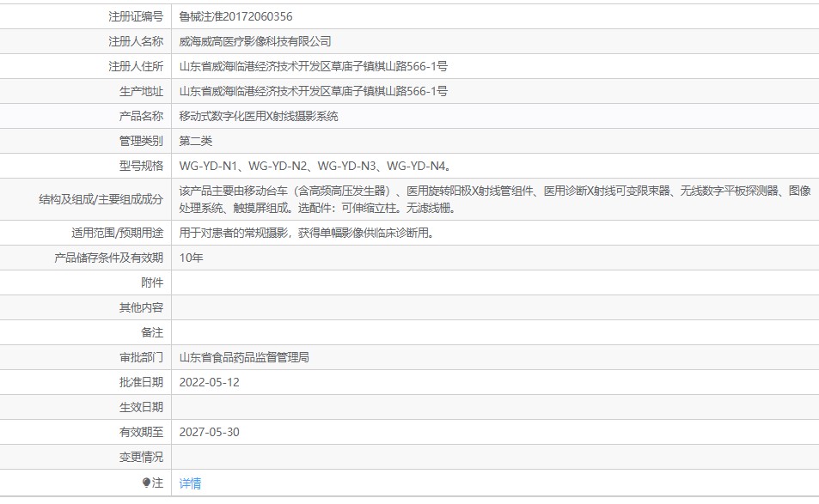Click the 附件 label
The width and height of the screenshot is (819, 504).
point(152,282)
